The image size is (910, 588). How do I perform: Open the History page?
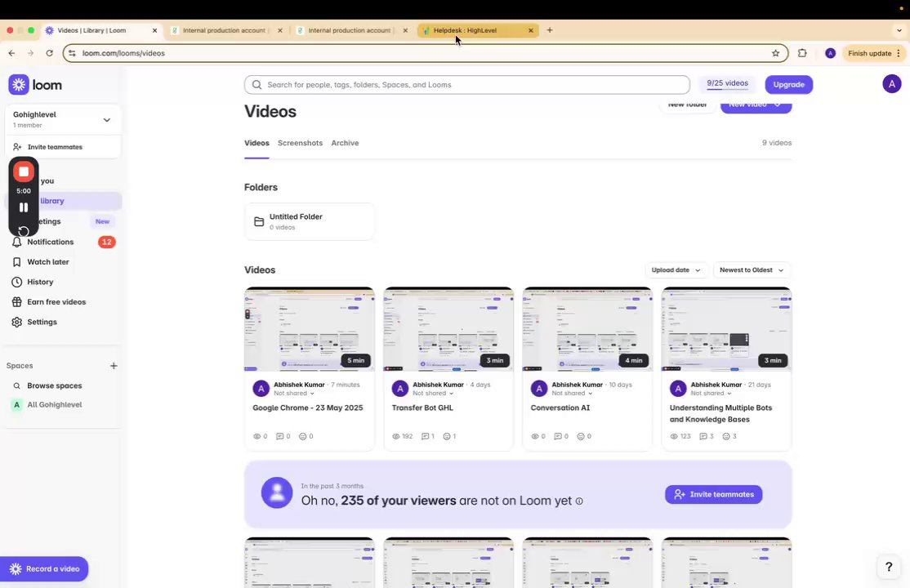coord(39,282)
